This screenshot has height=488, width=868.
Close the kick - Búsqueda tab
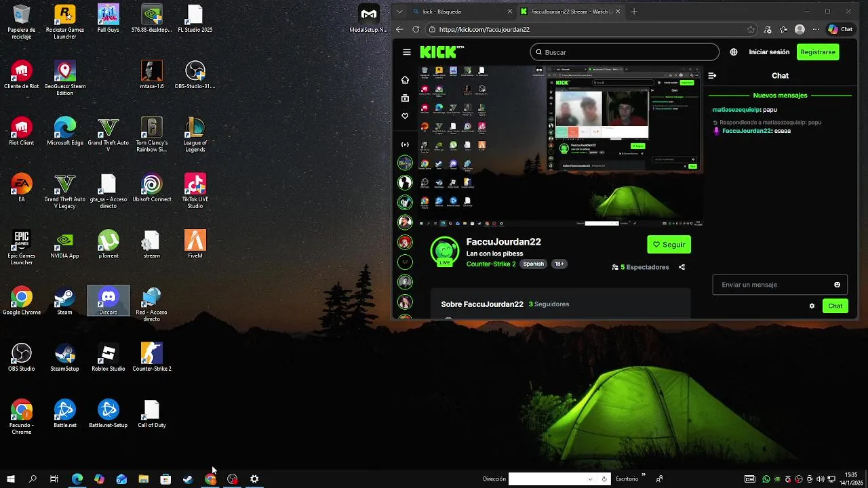click(510, 12)
